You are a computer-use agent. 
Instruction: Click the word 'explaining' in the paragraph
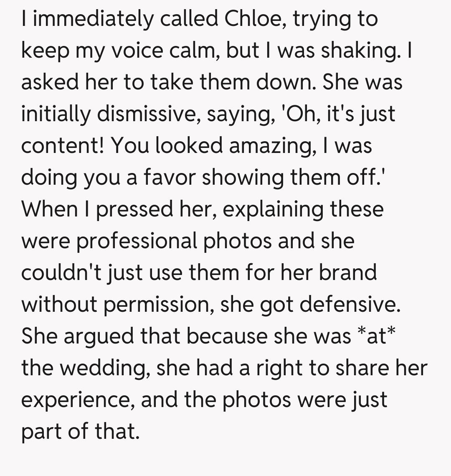click(273, 209)
